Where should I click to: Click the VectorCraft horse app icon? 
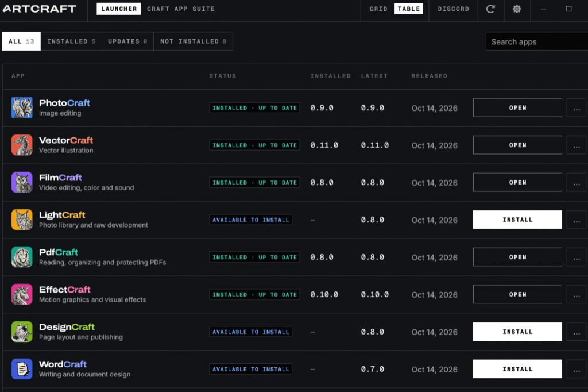[x=22, y=145]
